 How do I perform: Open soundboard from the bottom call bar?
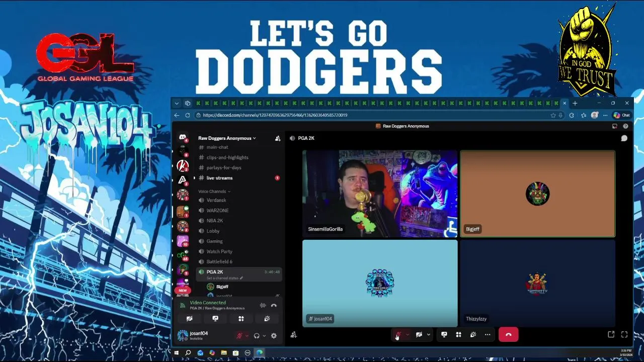pos(473,334)
